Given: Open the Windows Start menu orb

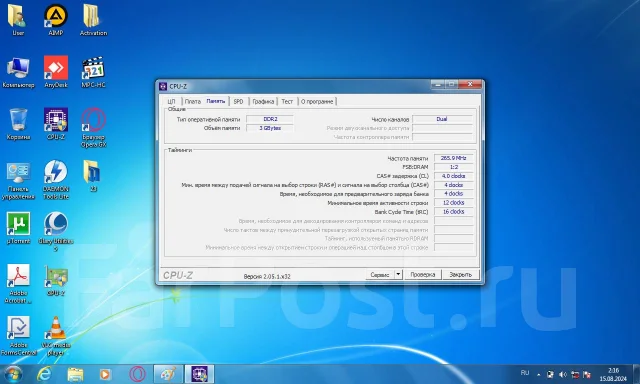Looking at the screenshot, I should (12, 374).
